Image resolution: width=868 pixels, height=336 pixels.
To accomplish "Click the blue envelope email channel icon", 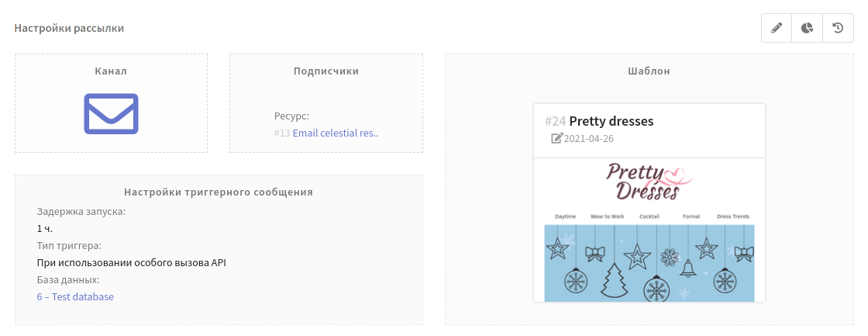I will tap(111, 113).
